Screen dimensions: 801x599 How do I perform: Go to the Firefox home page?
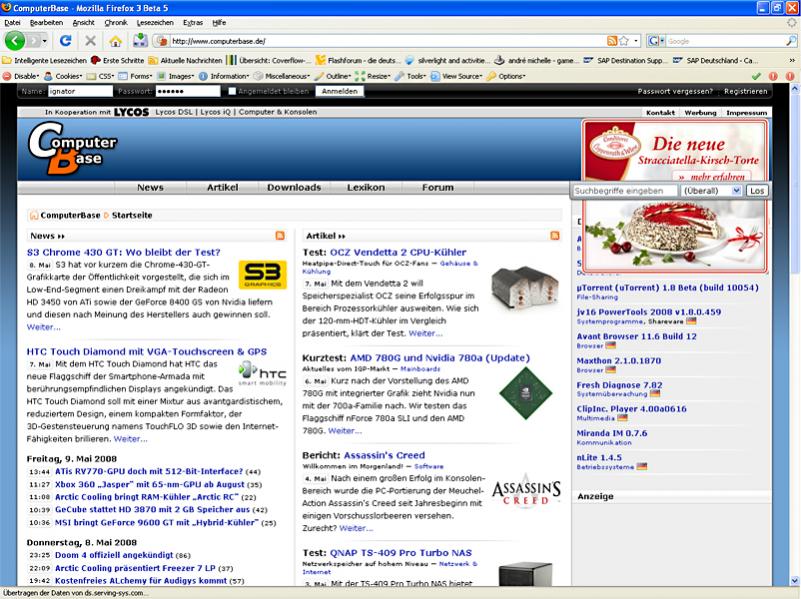[115, 41]
